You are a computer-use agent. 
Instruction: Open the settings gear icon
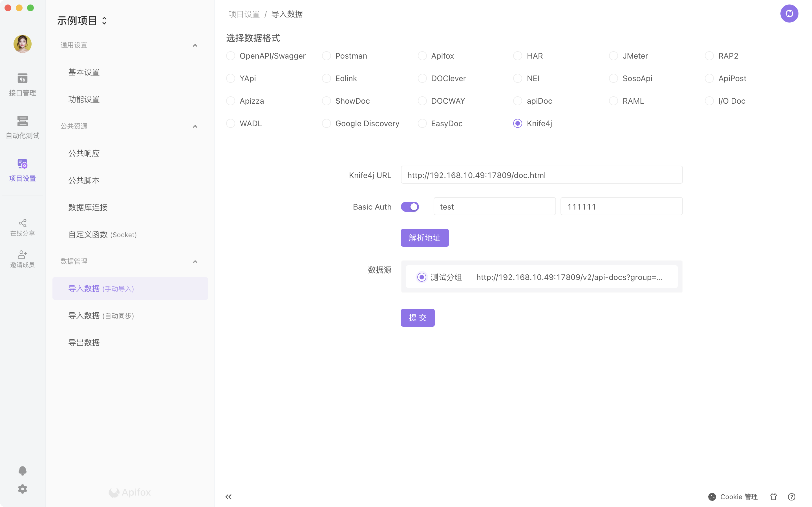pos(23,489)
